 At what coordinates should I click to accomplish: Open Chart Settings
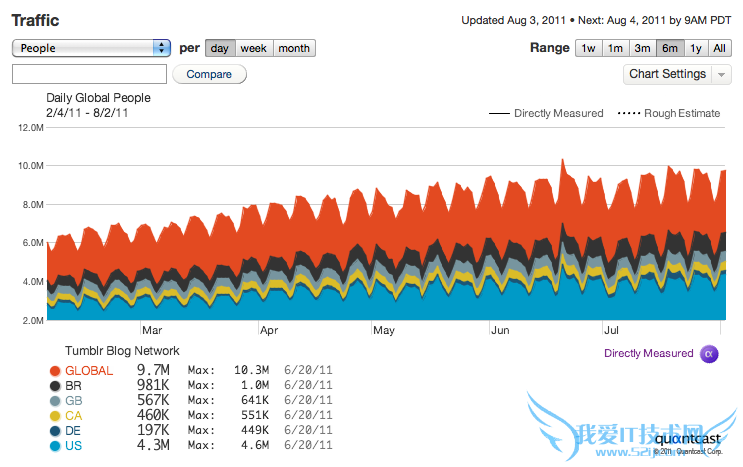[x=667, y=74]
